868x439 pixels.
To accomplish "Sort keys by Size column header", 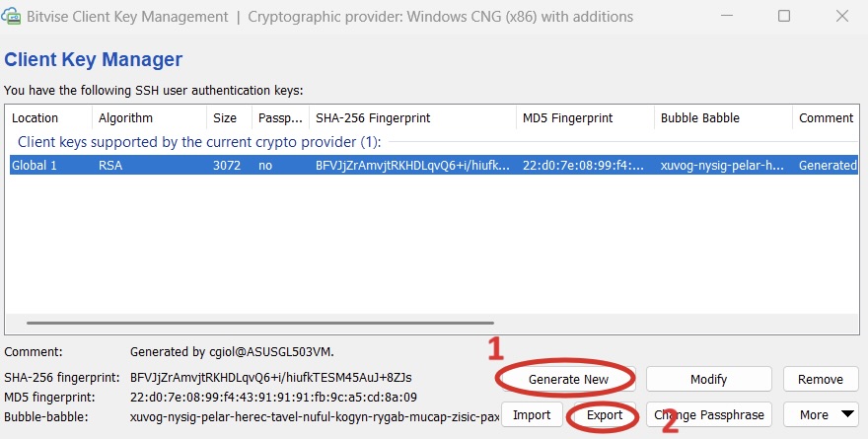I will (x=225, y=117).
